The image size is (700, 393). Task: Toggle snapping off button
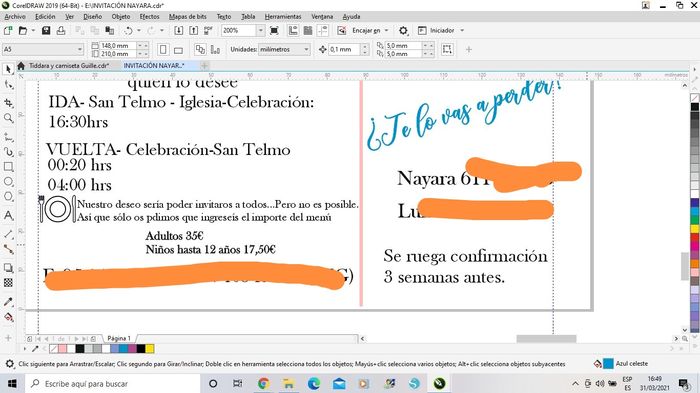(342, 30)
